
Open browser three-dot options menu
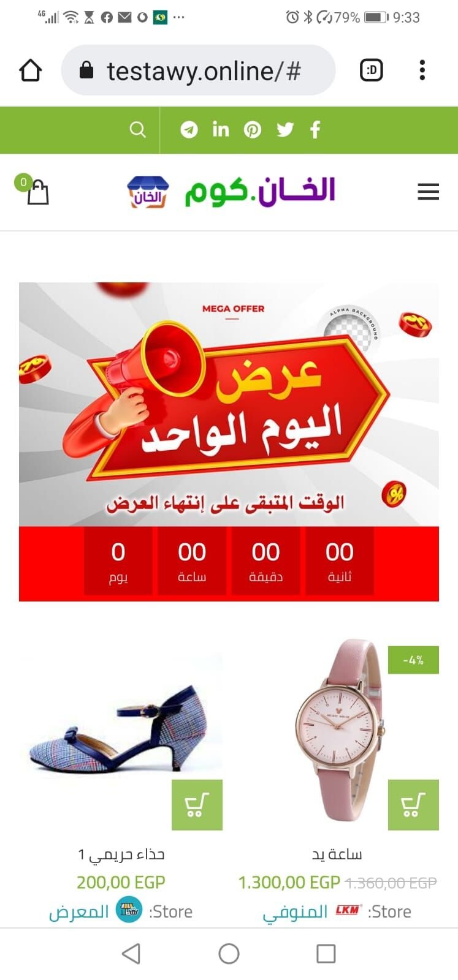click(422, 70)
